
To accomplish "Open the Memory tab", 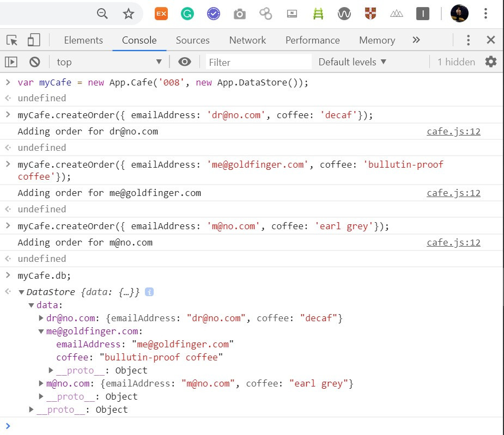I will click(x=377, y=40).
